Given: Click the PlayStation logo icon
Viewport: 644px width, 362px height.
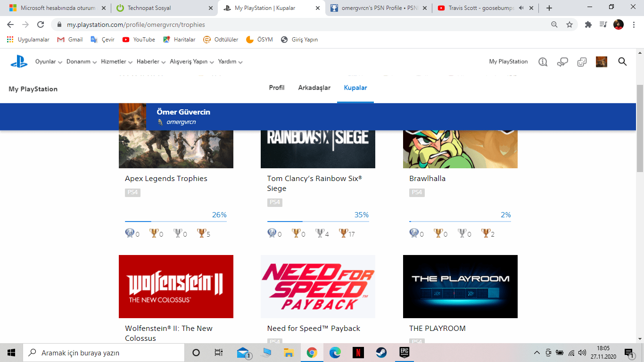Looking at the screenshot, I should coord(19,62).
